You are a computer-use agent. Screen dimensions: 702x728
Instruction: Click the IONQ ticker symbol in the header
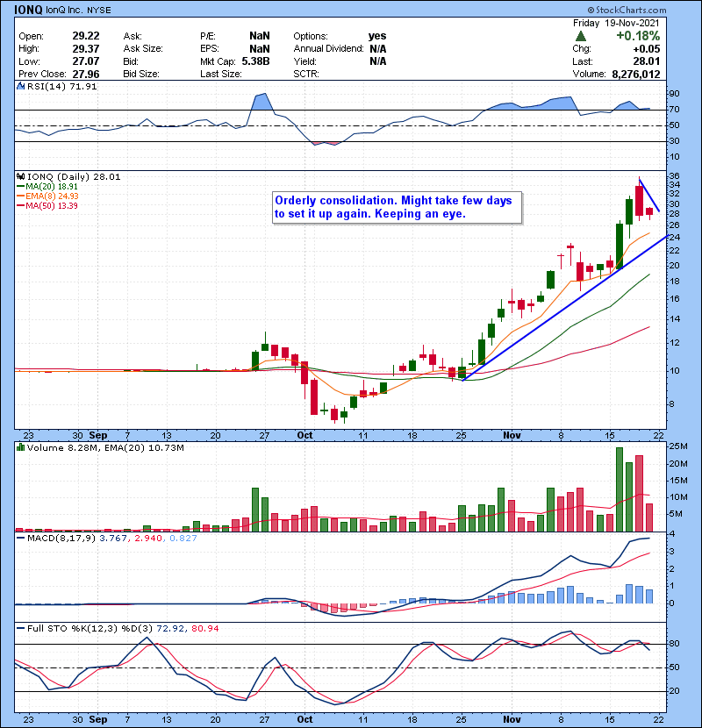pyautogui.click(x=28, y=10)
